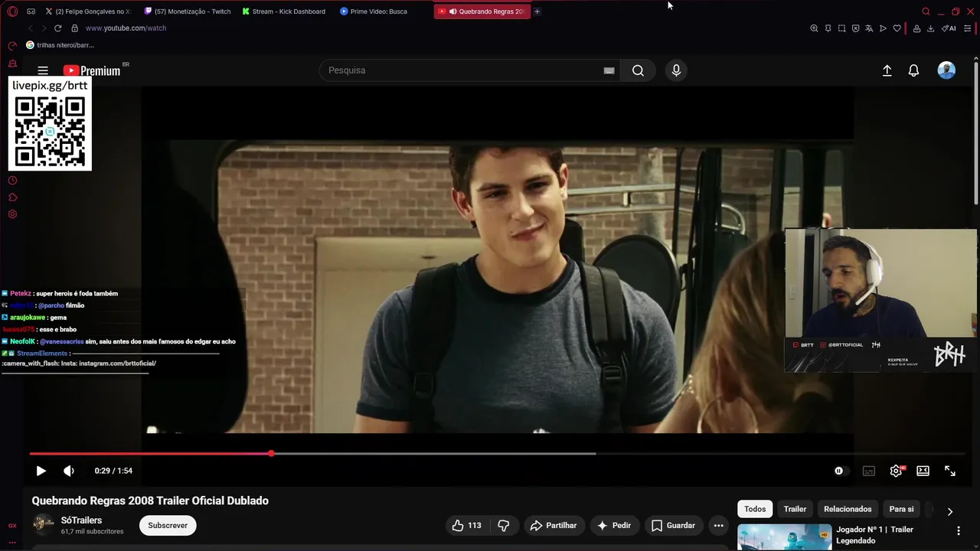Start voice search with microphone icon

click(676, 70)
